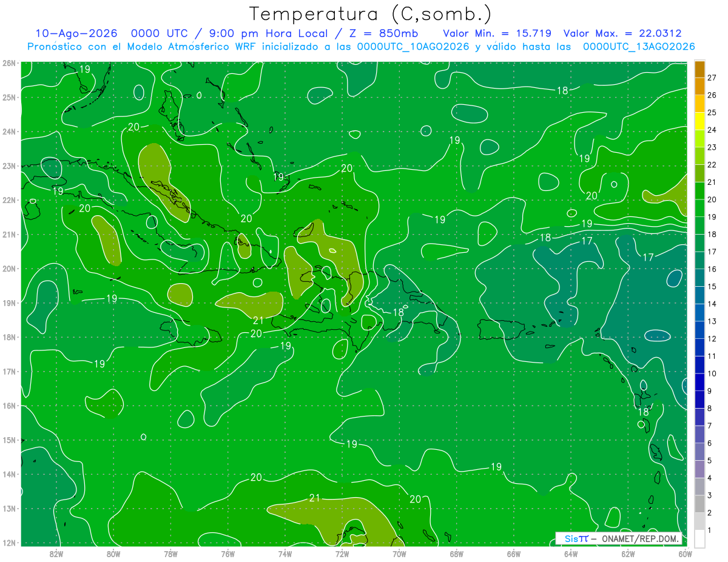Click the pressure level "Z = 850mb"
The height and width of the screenshot is (562, 728).
tap(383, 33)
